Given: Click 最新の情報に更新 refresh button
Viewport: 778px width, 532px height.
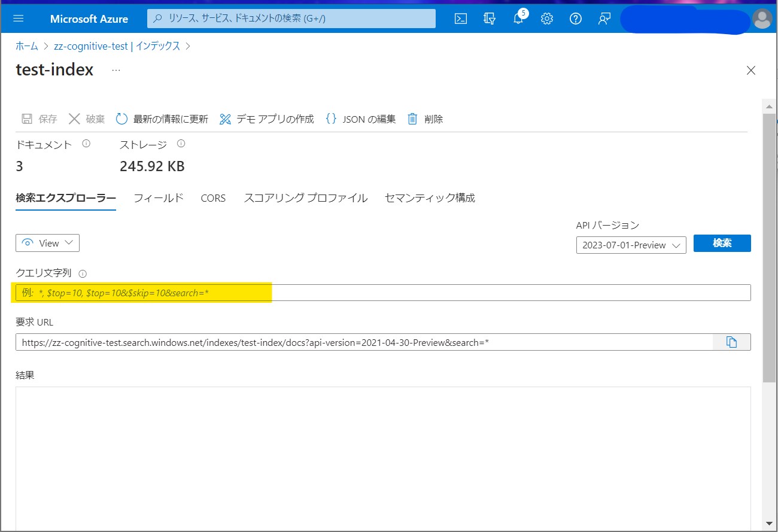Looking at the screenshot, I should [162, 119].
